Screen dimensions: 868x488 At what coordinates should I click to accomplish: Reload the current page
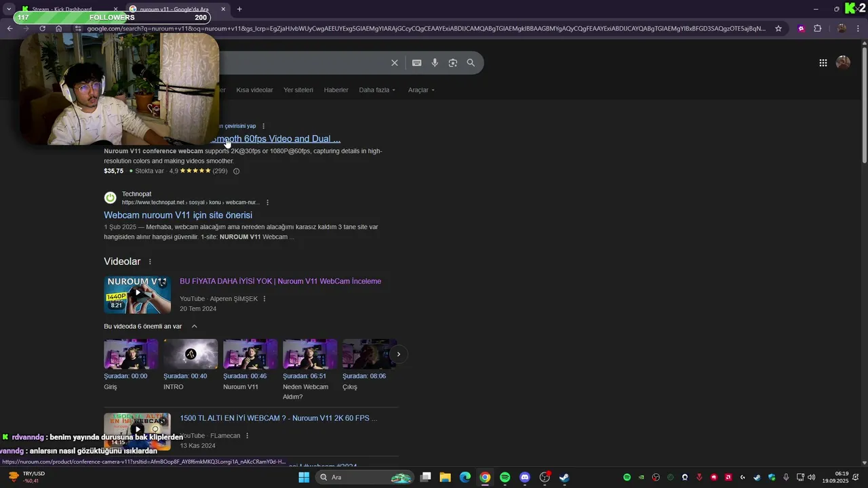42,28
